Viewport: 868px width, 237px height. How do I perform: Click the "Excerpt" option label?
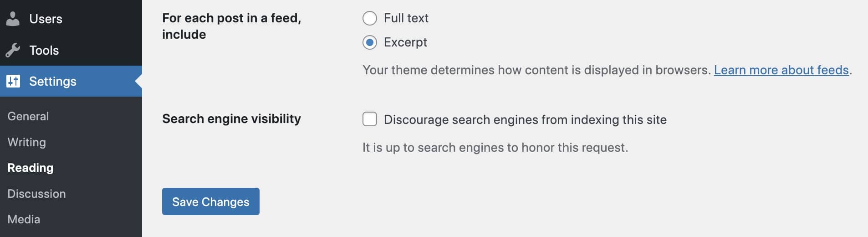click(x=405, y=42)
